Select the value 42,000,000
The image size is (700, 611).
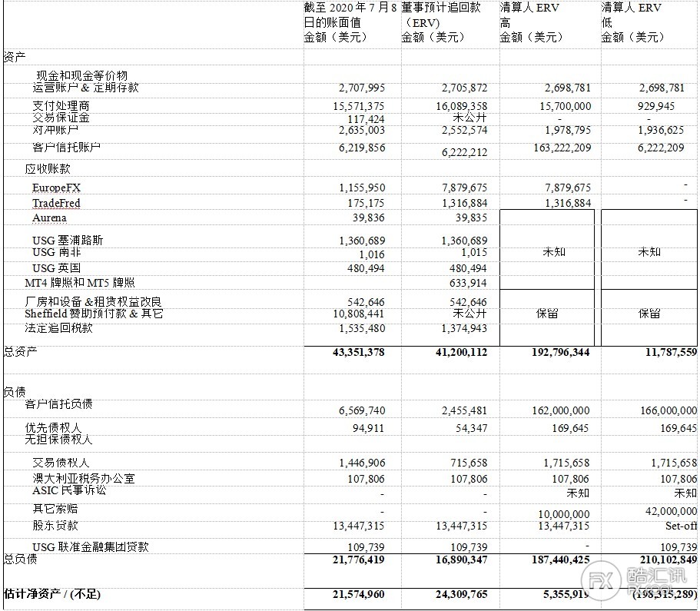tap(671, 511)
